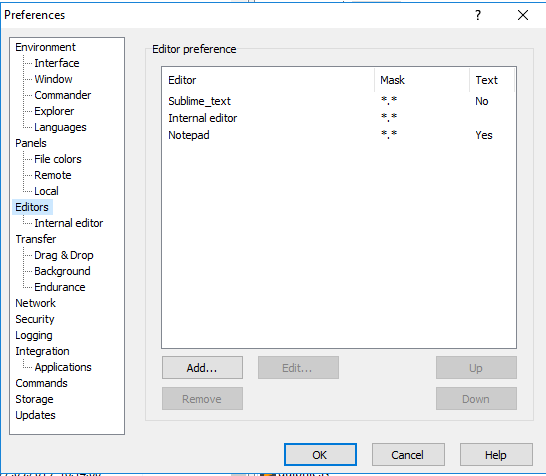Open the Updates preferences page
The width and height of the screenshot is (546, 476).
pyautogui.click(x=35, y=415)
